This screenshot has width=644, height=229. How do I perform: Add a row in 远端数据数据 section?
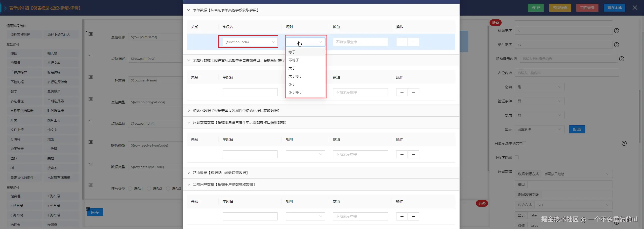(x=402, y=154)
